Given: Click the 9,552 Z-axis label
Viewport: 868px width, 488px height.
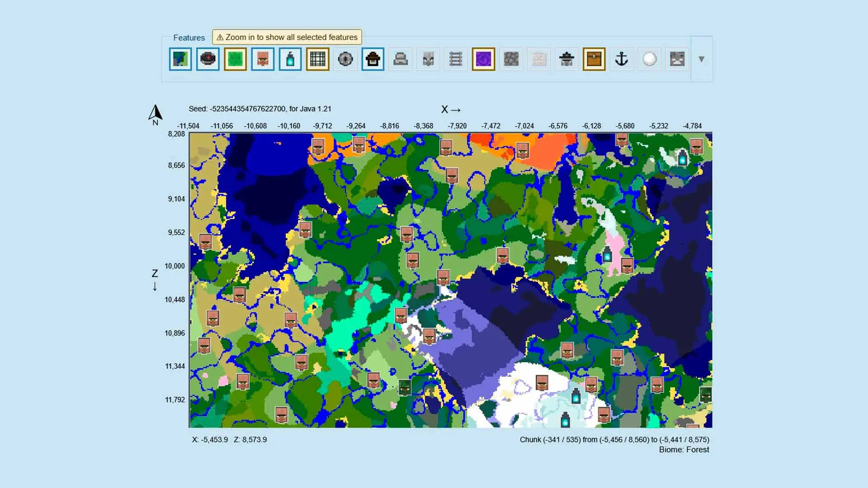Looking at the screenshot, I should (x=176, y=233).
